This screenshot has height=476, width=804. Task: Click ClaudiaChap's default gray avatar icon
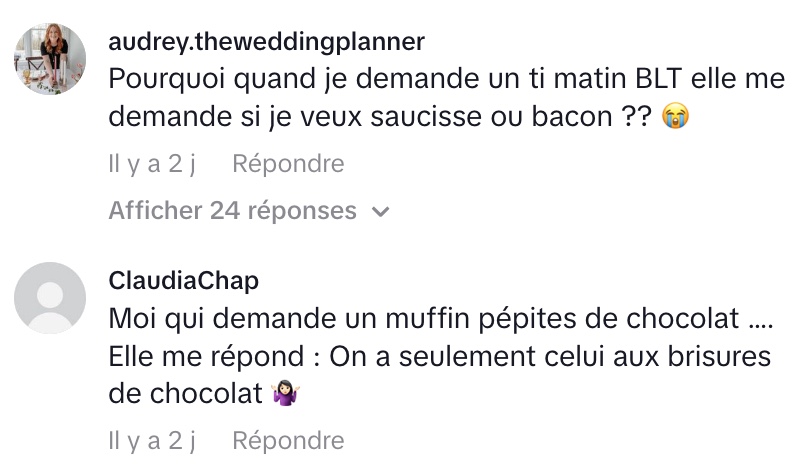(x=49, y=296)
